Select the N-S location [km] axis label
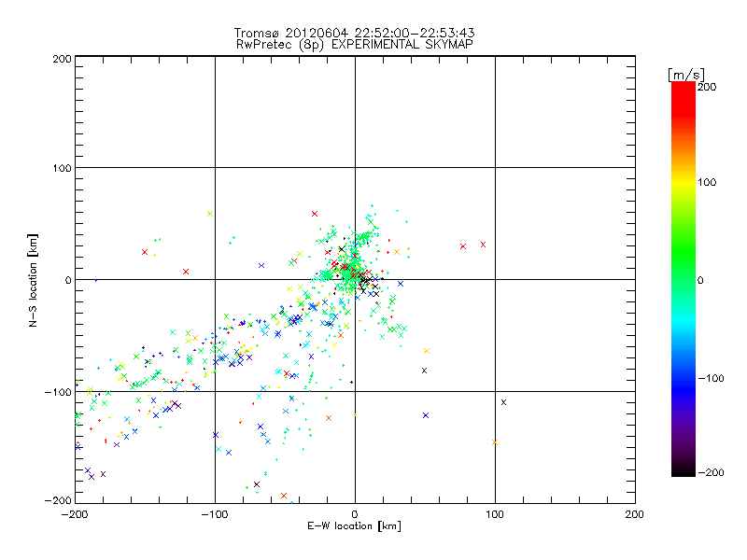The image size is (747, 560). (x=34, y=280)
